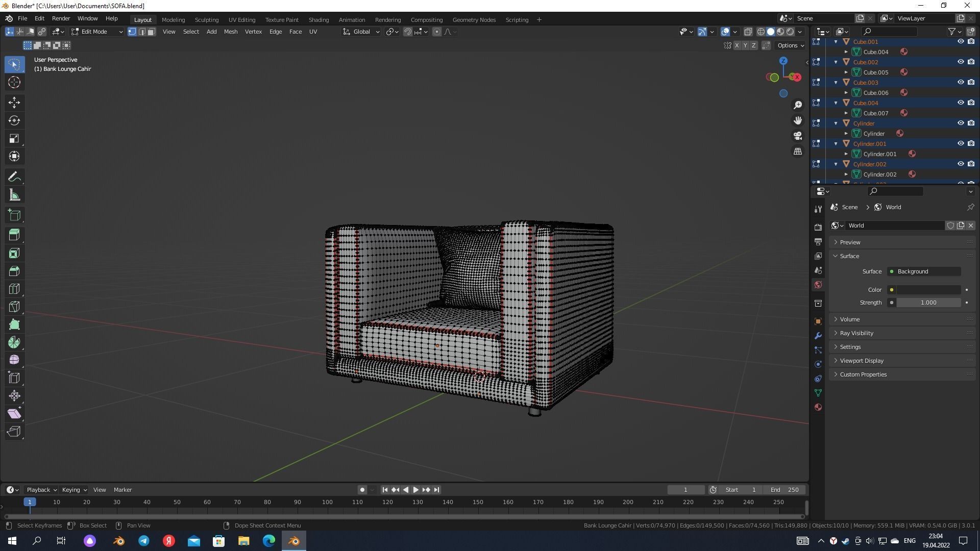Image resolution: width=980 pixels, height=551 pixels.
Task: Select the Inset Faces tool
Action: coord(14,253)
